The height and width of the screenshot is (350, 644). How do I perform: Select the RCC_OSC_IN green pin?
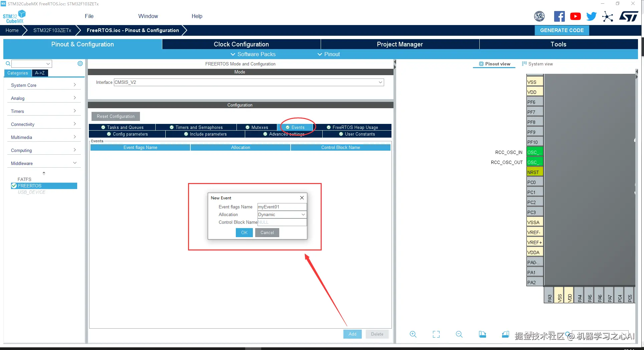[x=535, y=152]
